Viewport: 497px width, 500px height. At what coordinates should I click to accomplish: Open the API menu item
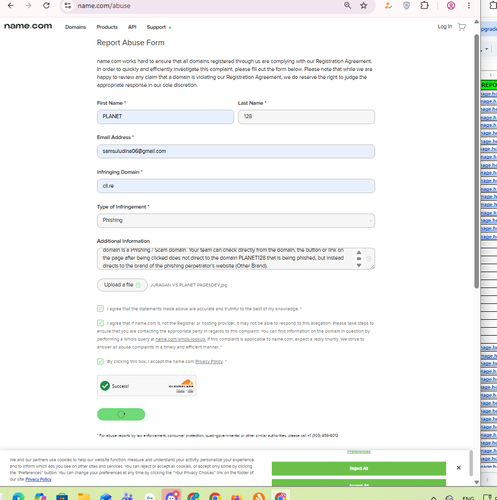(132, 27)
